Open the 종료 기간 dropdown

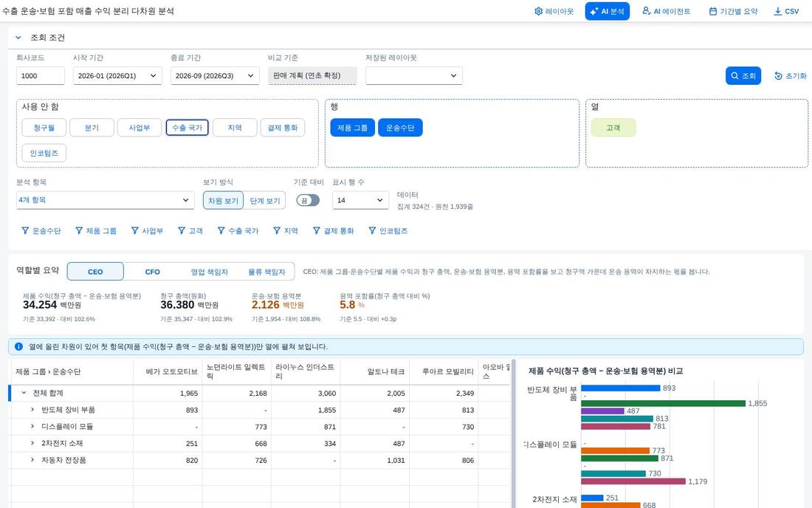tap(215, 75)
